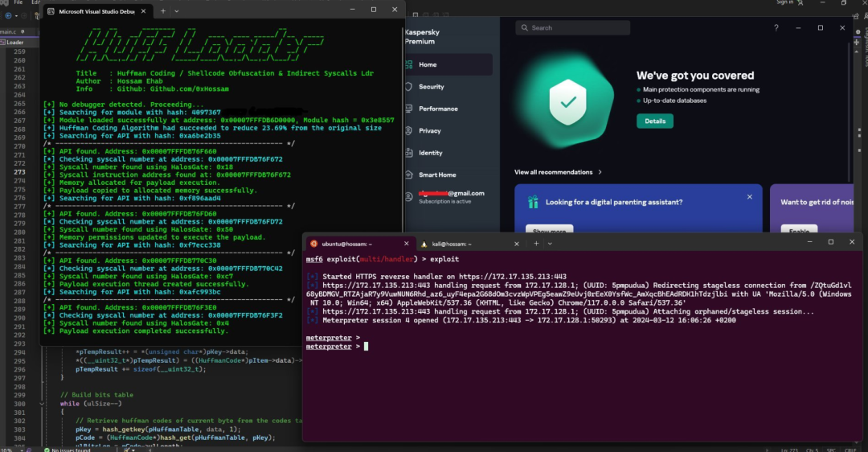This screenshot has width=868, height=452.
Task: Click 'Syscall number found using HalosGate: 0x18' line
Action: [138, 167]
